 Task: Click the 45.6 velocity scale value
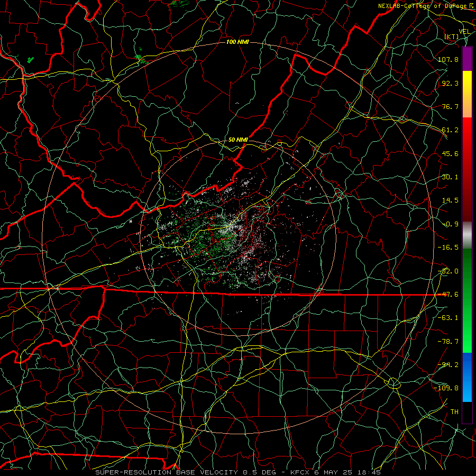point(450,153)
